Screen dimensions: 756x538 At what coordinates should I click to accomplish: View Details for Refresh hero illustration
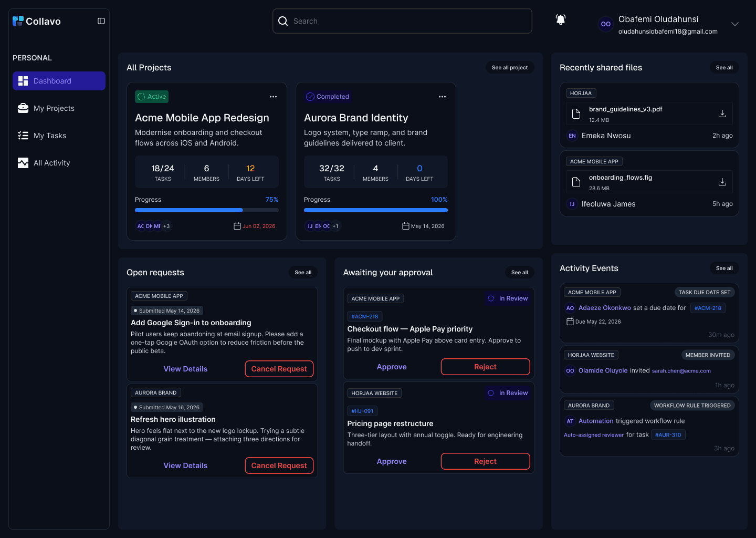185,465
